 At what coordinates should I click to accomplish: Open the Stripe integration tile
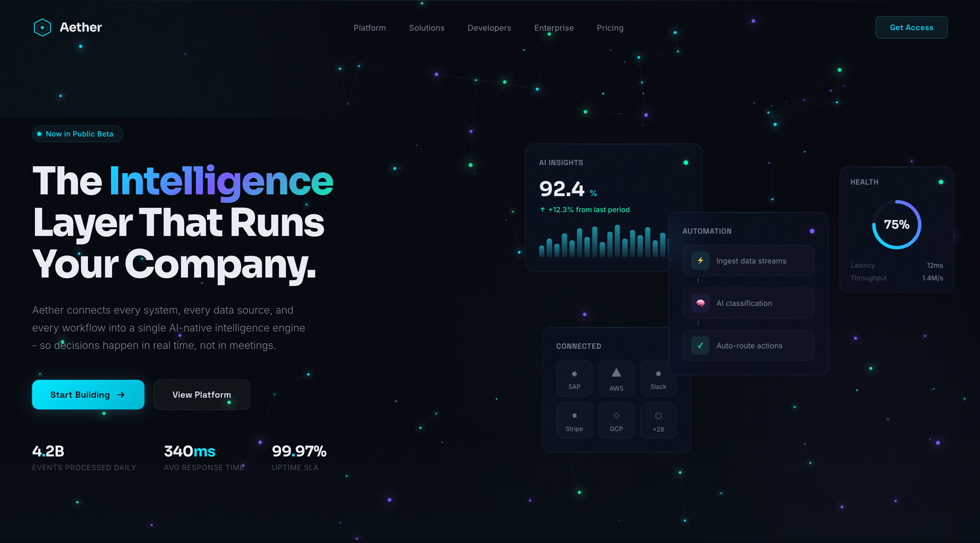tap(574, 420)
